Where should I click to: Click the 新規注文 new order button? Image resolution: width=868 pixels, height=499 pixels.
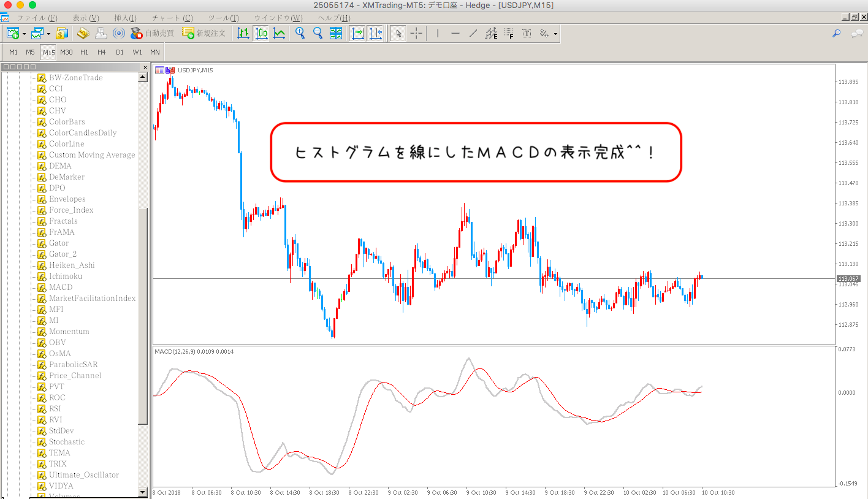(204, 33)
